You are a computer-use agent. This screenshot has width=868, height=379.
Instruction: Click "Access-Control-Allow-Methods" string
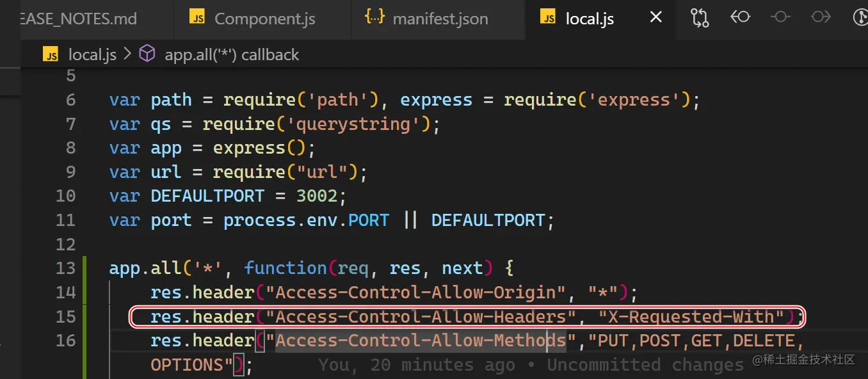click(420, 341)
